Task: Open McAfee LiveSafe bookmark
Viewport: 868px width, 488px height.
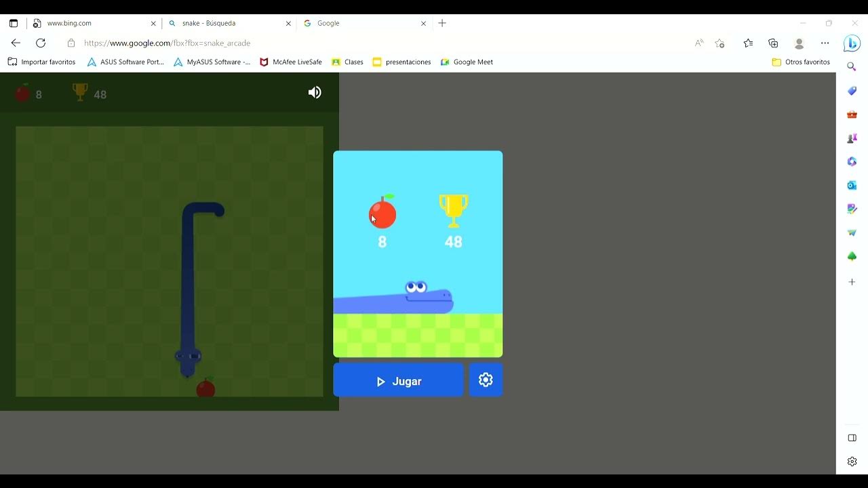Action: point(290,62)
